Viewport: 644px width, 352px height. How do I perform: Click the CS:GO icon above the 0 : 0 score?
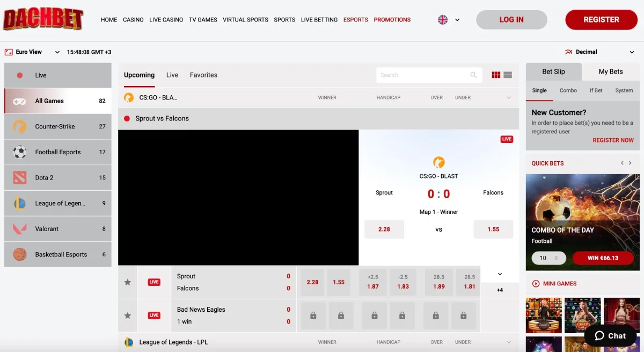pyautogui.click(x=438, y=162)
